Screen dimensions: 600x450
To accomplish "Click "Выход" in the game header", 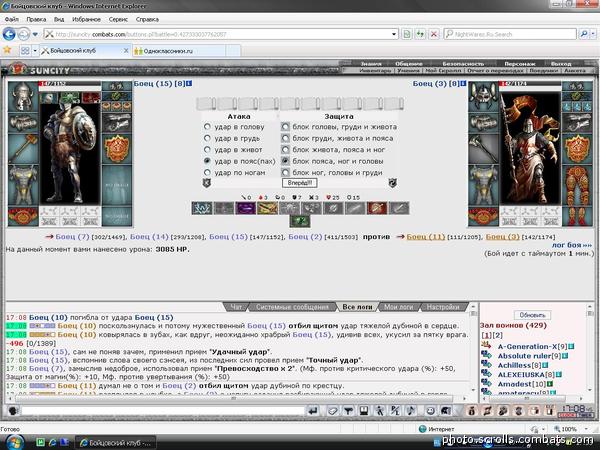I will 561,64.
